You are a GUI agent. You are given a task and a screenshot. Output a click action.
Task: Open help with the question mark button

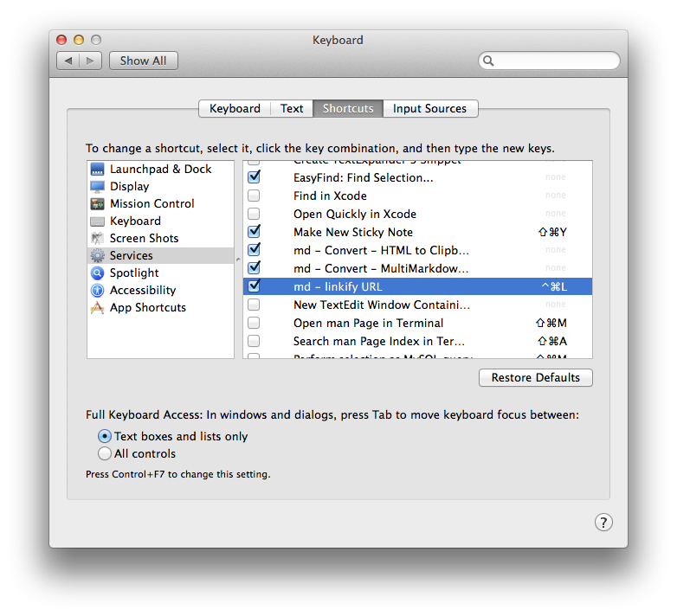click(603, 522)
